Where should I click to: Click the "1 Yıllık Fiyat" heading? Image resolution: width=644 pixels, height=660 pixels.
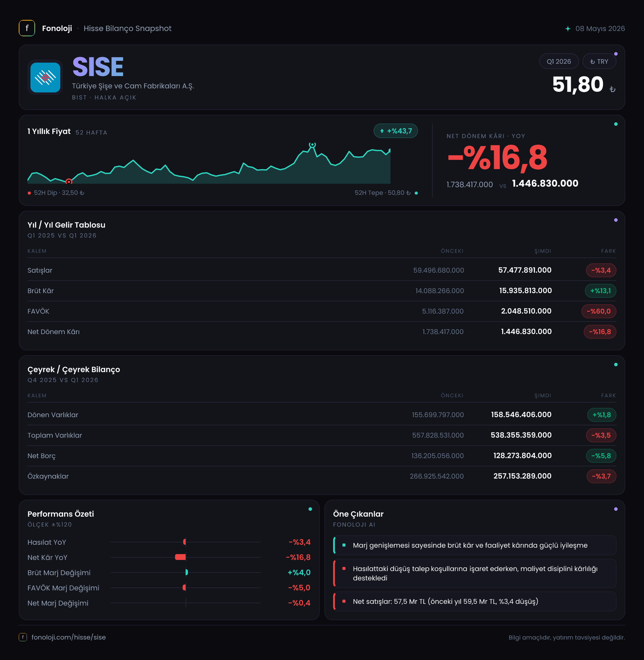click(x=49, y=131)
